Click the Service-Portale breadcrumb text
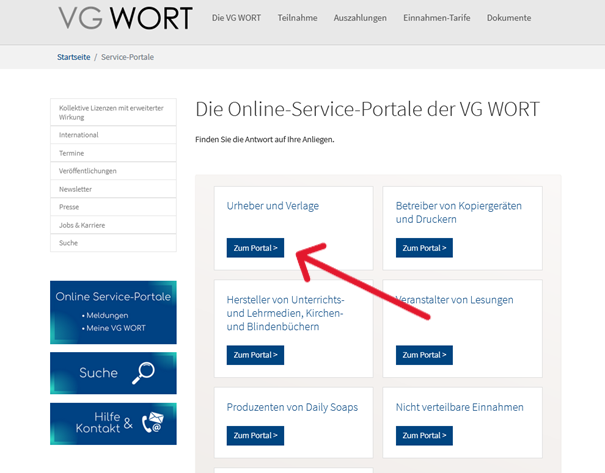 point(127,57)
